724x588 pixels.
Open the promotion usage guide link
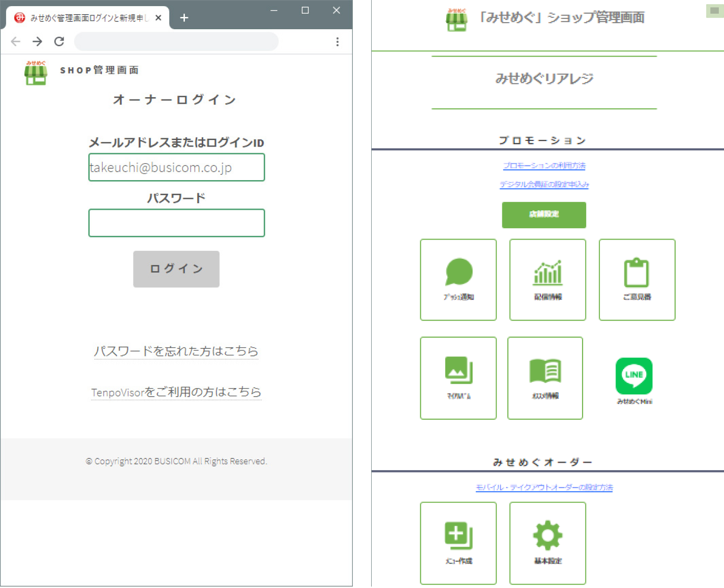(544, 166)
